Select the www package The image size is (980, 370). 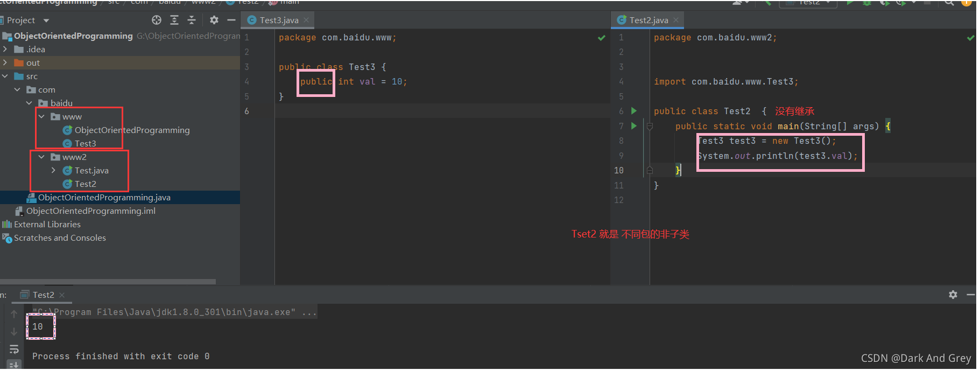click(72, 116)
